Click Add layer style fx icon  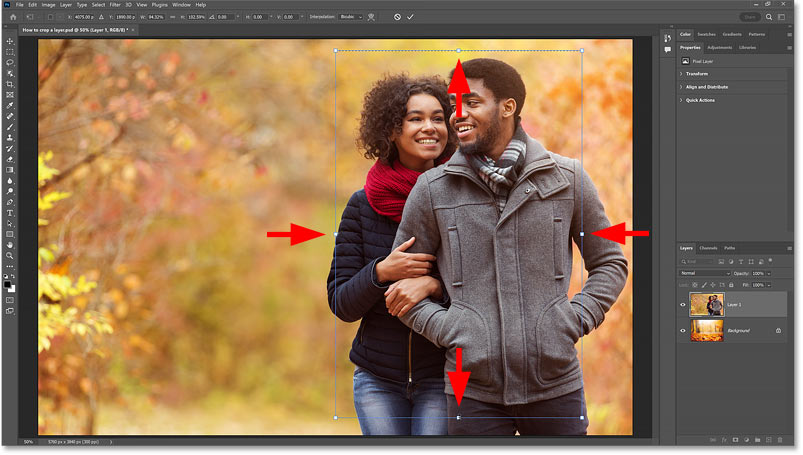coord(724,440)
